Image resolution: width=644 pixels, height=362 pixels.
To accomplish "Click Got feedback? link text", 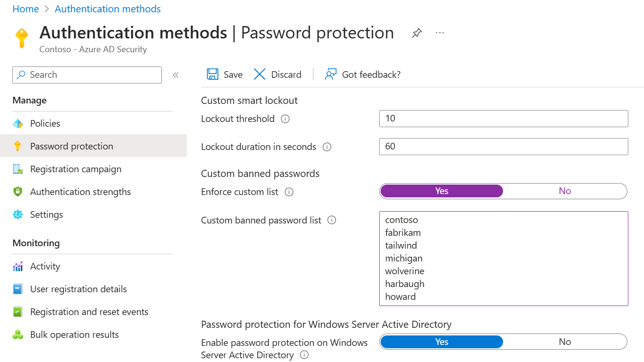I will click(x=371, y=74).
